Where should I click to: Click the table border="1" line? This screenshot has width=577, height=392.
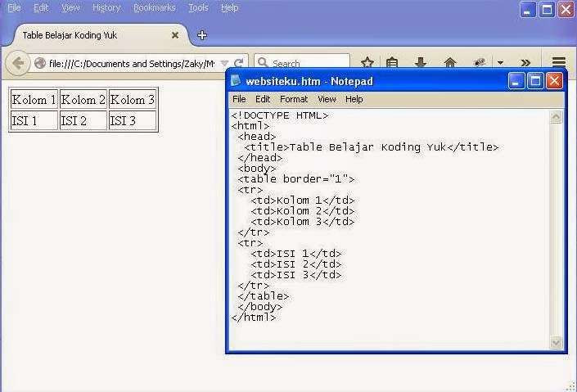point(296,179)
